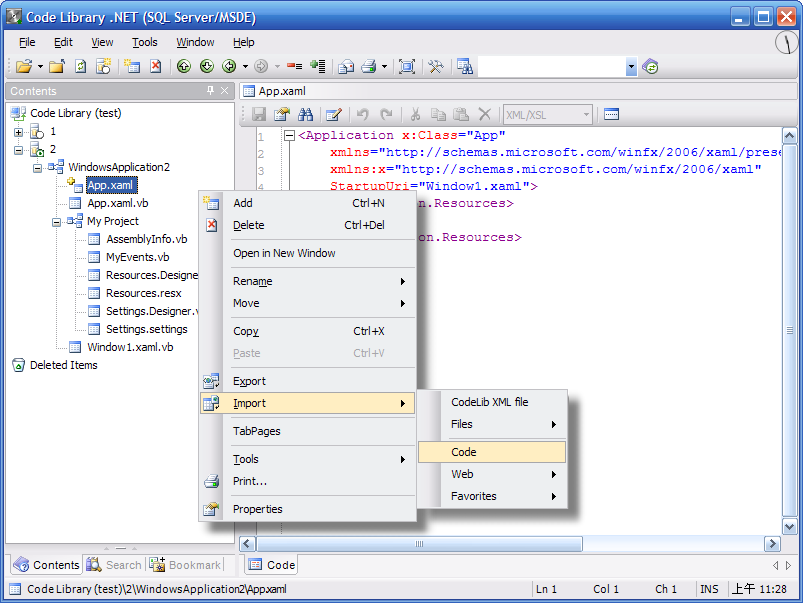This screenshot has width=803, height=603.
Task: Click the full screen icon in toolbar
Action: (407, 67)
